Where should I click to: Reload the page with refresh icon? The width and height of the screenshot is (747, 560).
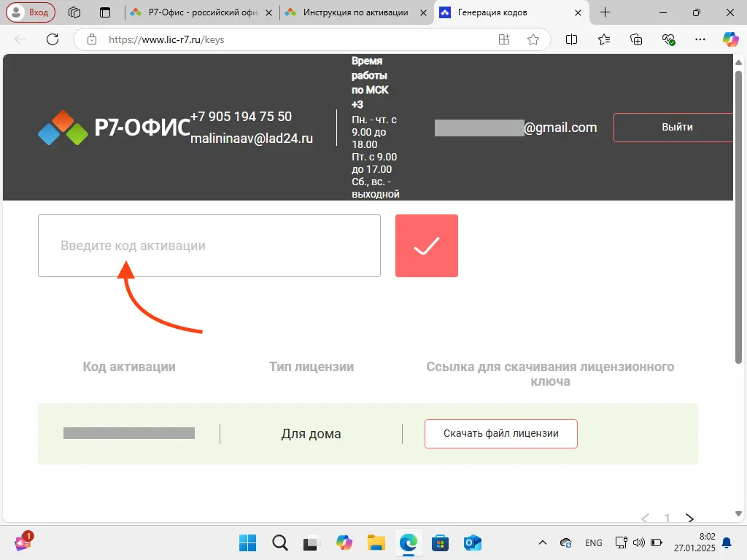pyautogui.click(x=53, y=39)
